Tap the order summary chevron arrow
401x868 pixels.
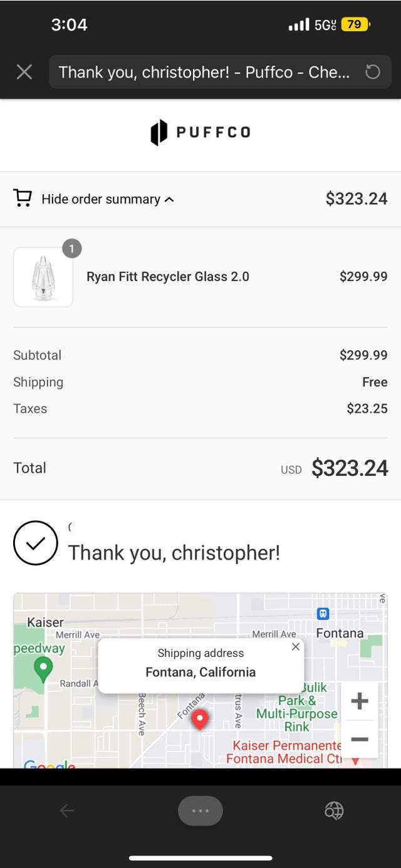(169, 200)
